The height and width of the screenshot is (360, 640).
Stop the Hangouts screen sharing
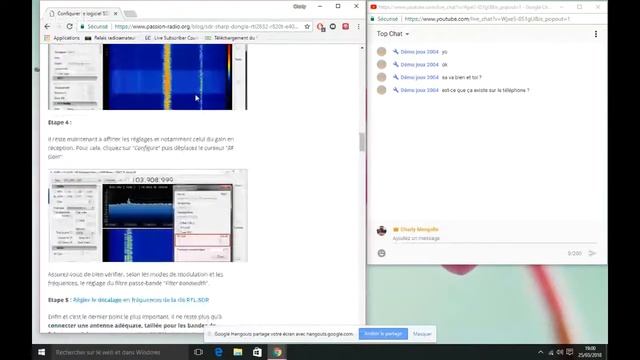(383, 334)
